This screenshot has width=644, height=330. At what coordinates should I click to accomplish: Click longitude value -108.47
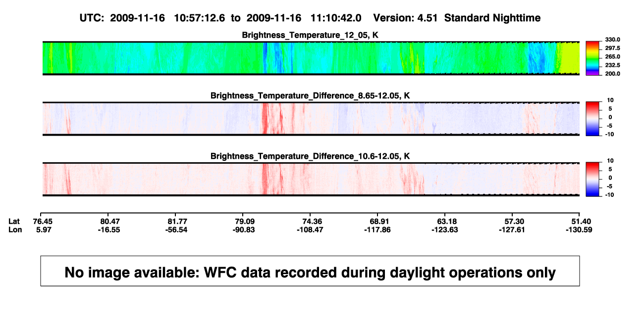click(311, 230)
